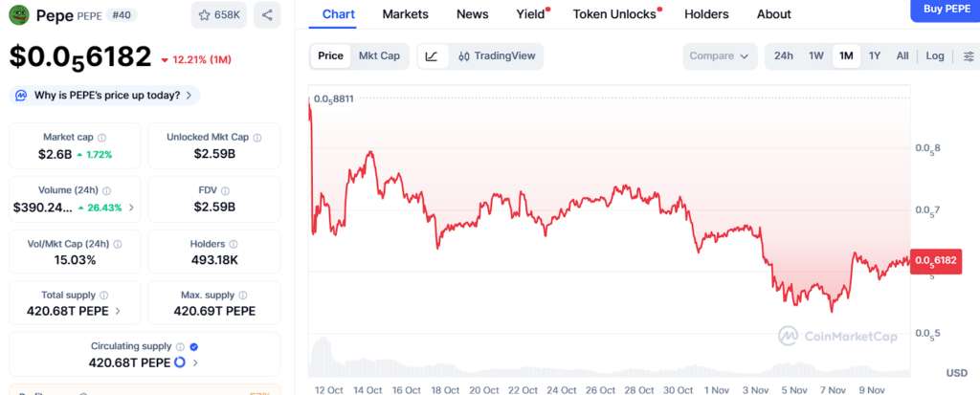The width and height of the screenshot is (980, 395).
Task: Open chart settings filter icon
Action: [x=969, y=55]
